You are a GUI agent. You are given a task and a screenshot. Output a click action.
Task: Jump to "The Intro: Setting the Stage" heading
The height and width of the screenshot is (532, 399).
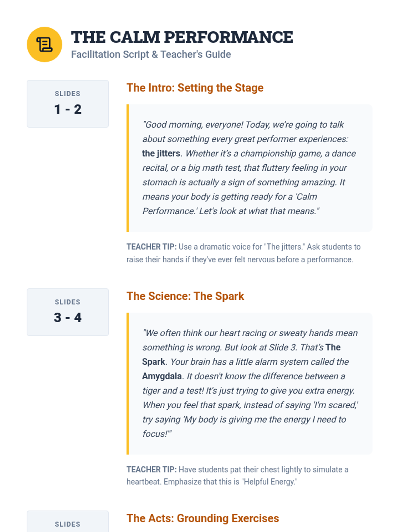(x=195, y=88)
